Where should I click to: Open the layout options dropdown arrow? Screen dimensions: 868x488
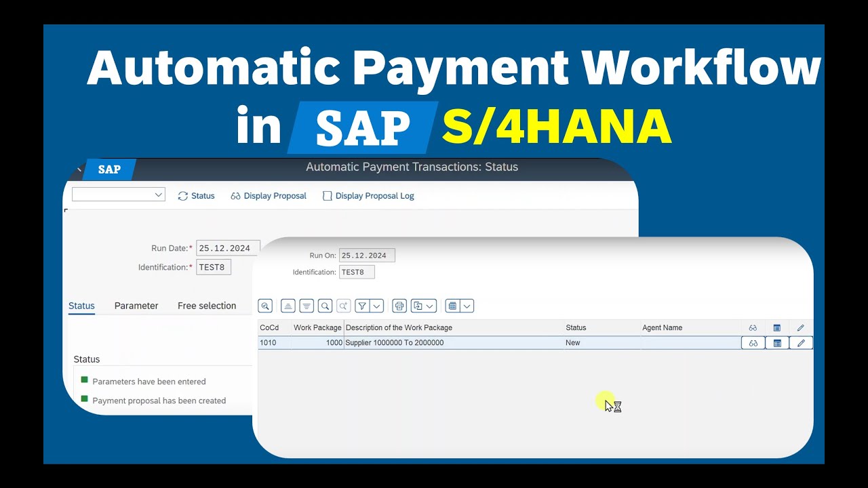pyautogui.click(x=467, y=306)
